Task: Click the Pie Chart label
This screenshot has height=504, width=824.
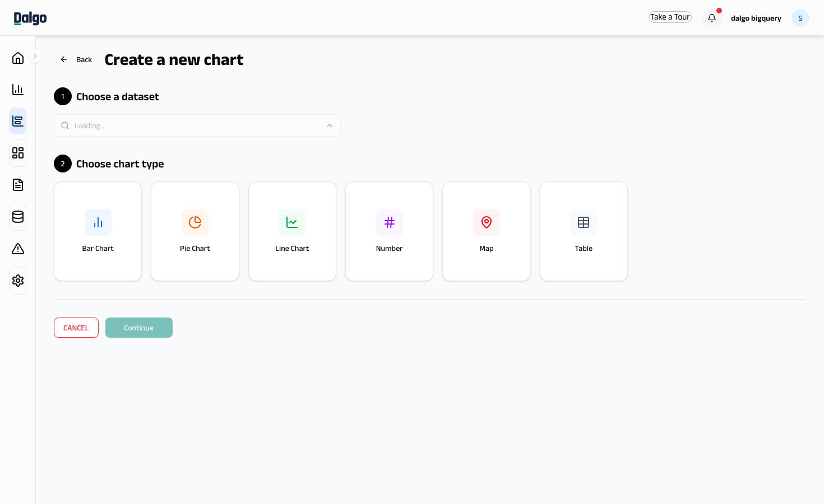Action: (x=195, y=249)
